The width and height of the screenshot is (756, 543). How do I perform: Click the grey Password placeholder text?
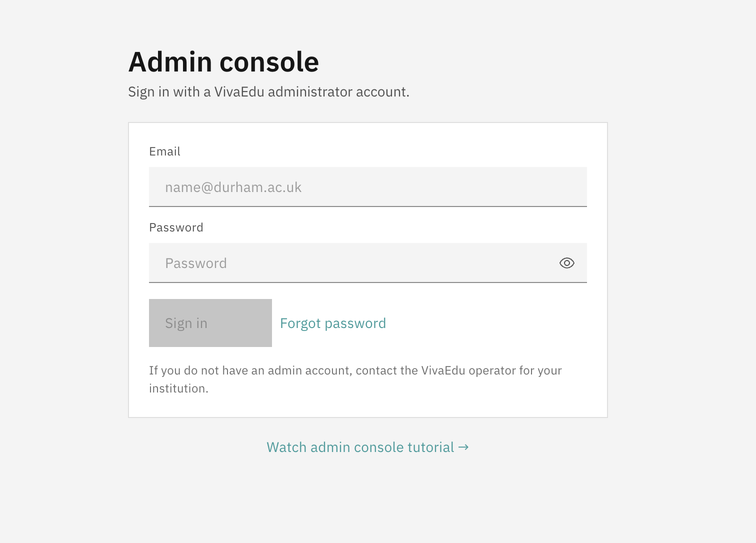point(196,263)
